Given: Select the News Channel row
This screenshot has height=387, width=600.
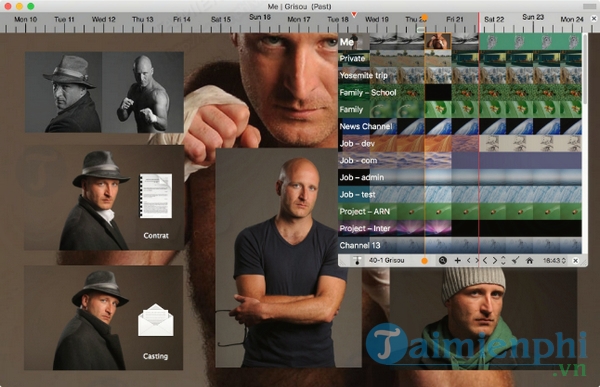Looking at the screenshot, I should pos(460,127).
